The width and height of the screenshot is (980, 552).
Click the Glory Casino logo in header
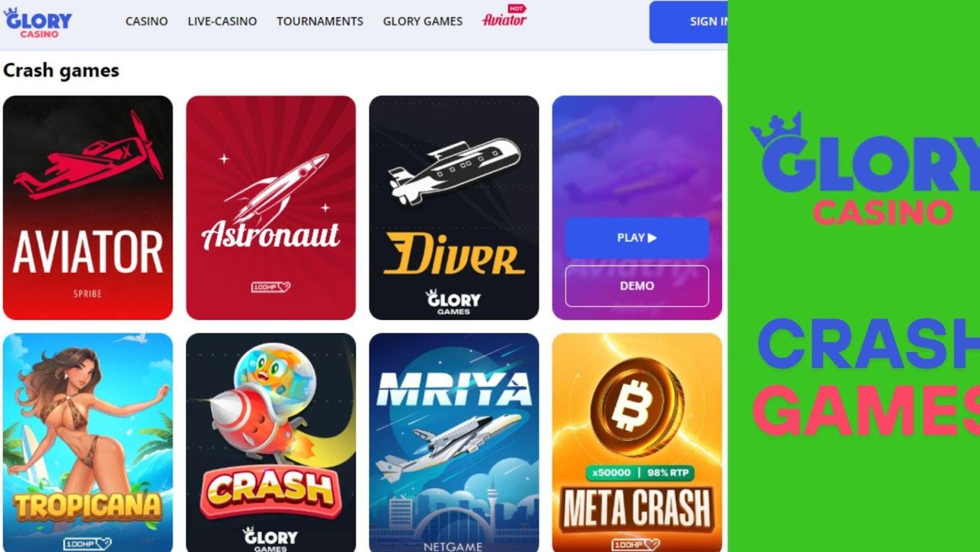tap(38, 23)
